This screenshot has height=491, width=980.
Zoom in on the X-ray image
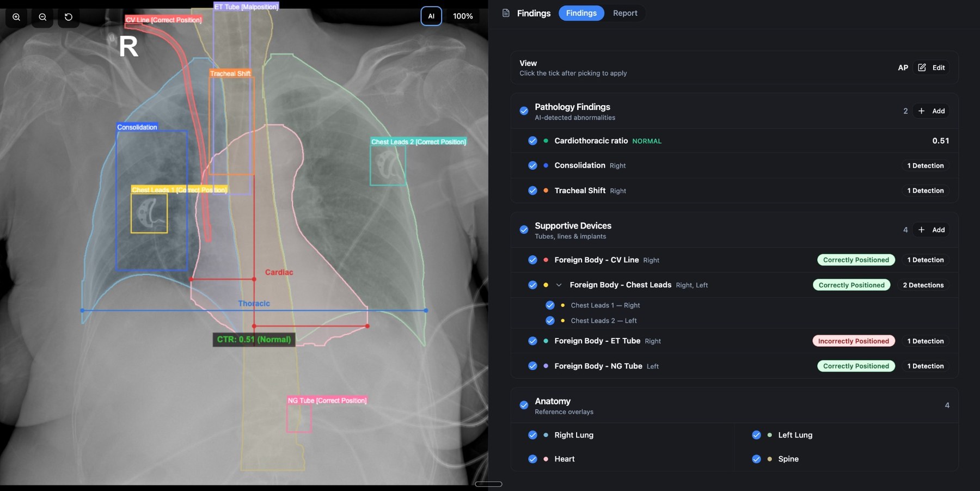tap(16, 17)
